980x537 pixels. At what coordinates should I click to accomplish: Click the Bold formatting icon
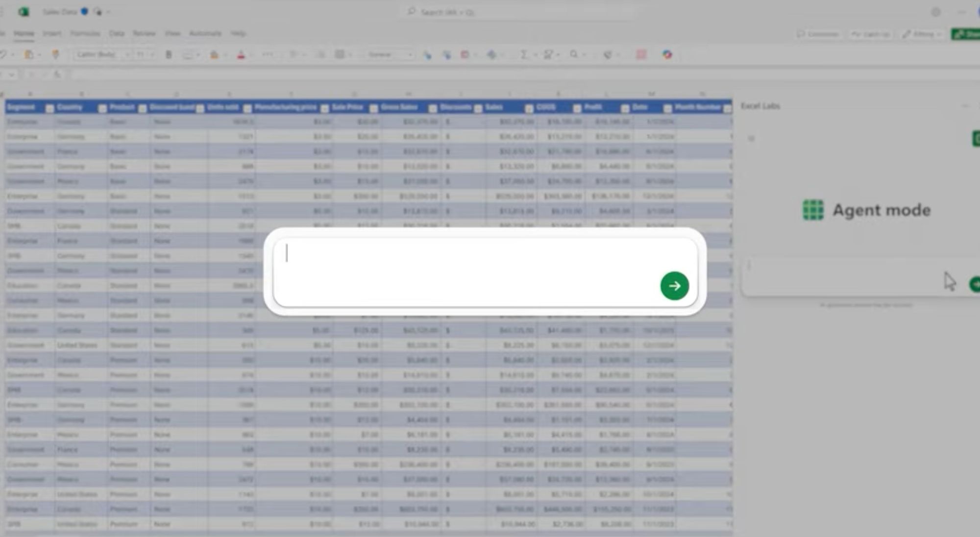169,54
